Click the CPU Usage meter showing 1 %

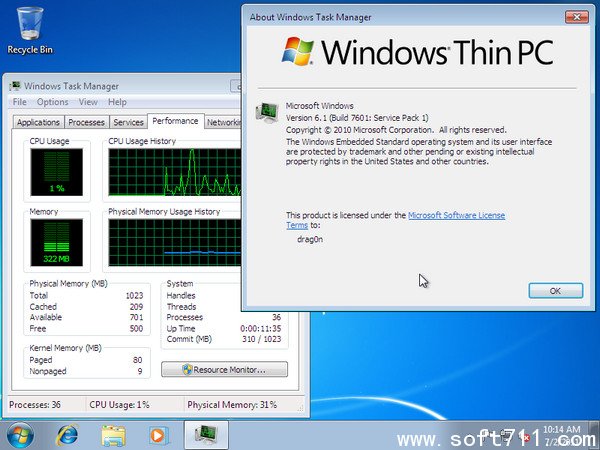[57, 172]
